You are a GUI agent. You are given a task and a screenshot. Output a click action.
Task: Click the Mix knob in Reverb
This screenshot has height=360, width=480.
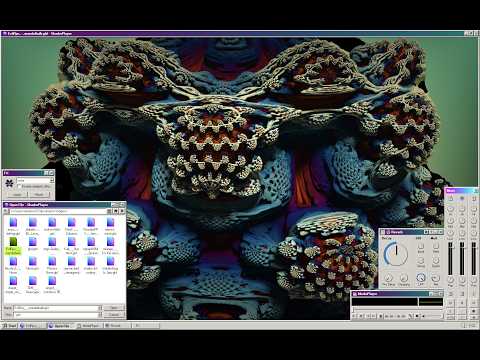tap(436, 278)
